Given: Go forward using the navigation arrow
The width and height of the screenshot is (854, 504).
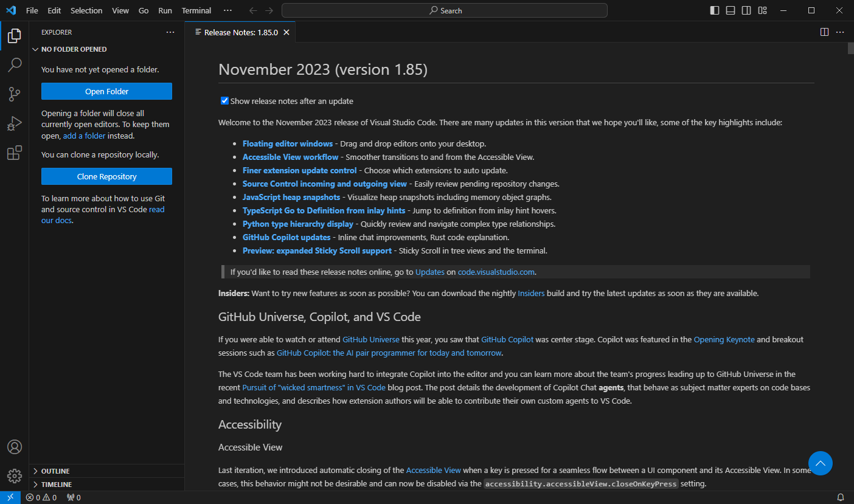Looking at the screenshot, I should (269, 10).
